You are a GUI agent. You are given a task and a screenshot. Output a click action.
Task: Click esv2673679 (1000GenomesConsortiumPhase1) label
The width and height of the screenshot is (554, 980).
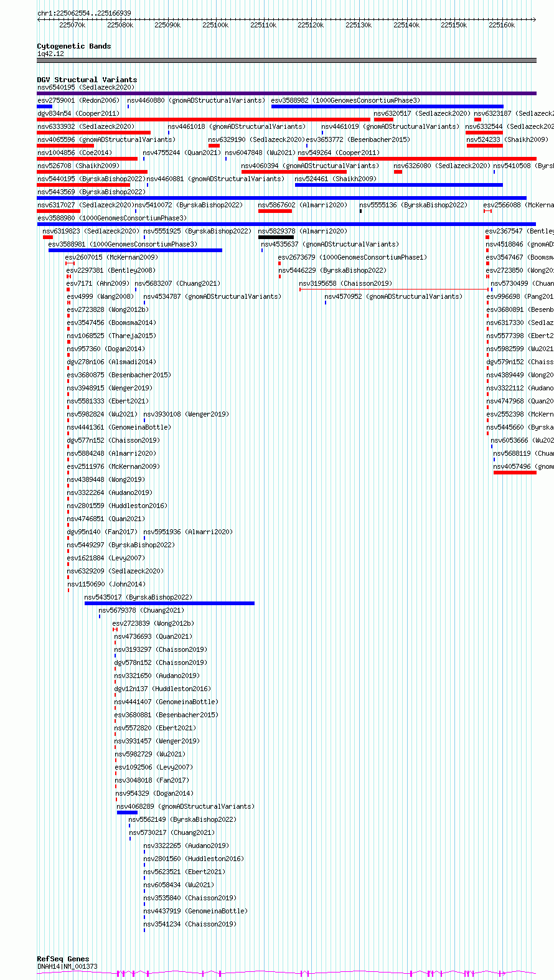353,257
